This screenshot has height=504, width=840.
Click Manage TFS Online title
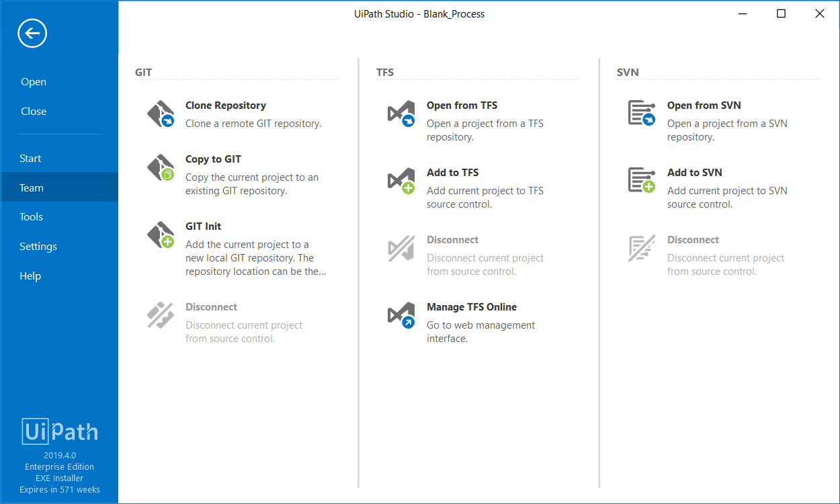(x=472, y=307)
